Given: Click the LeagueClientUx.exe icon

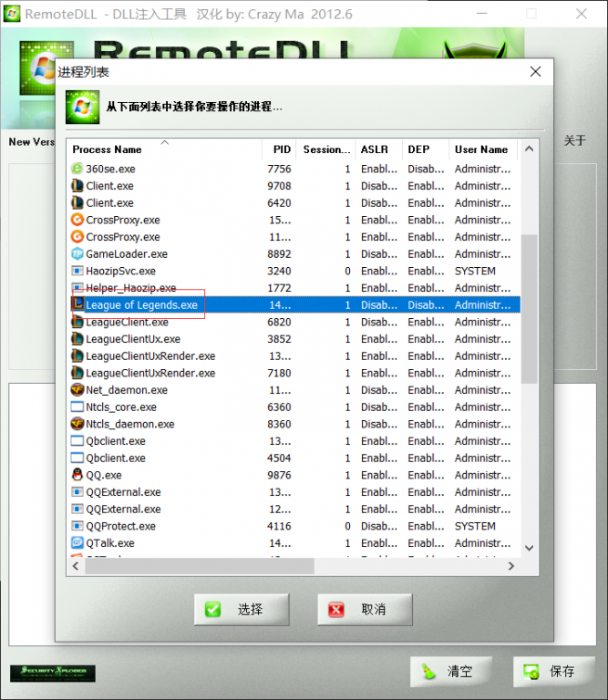Looking at the screenshot, I should (77, 339).
